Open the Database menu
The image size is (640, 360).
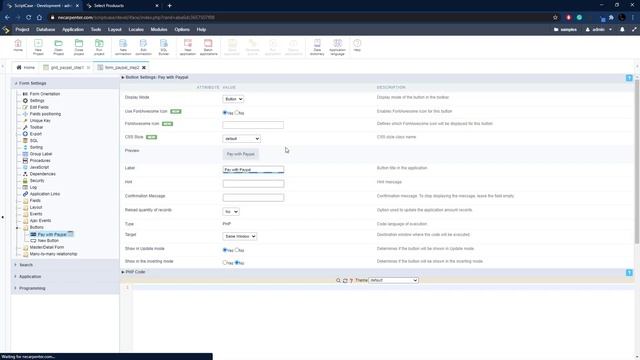pos(45,29)
